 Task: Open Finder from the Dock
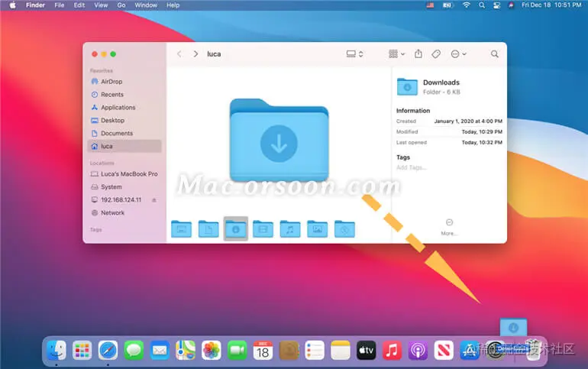pyautogui.click(x=57, y=350)
